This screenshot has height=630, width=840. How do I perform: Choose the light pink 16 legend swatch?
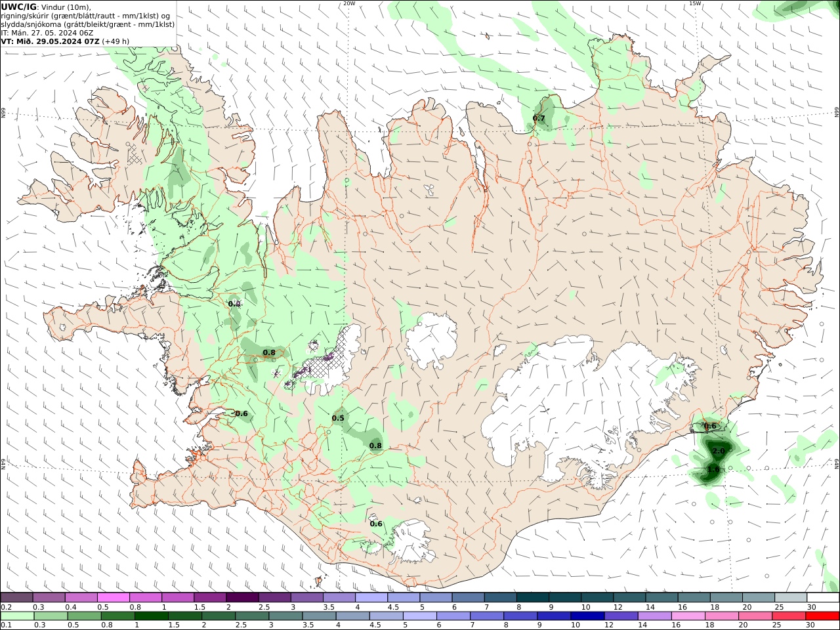688,616
